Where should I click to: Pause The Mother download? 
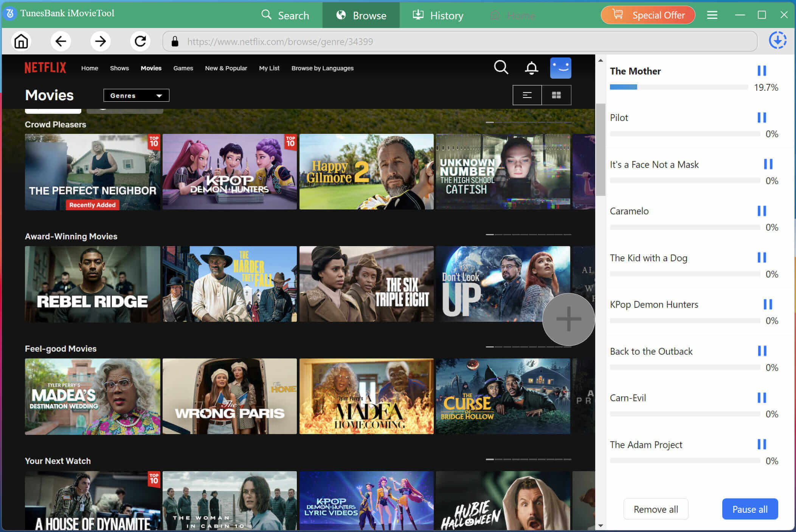point(762,71)
